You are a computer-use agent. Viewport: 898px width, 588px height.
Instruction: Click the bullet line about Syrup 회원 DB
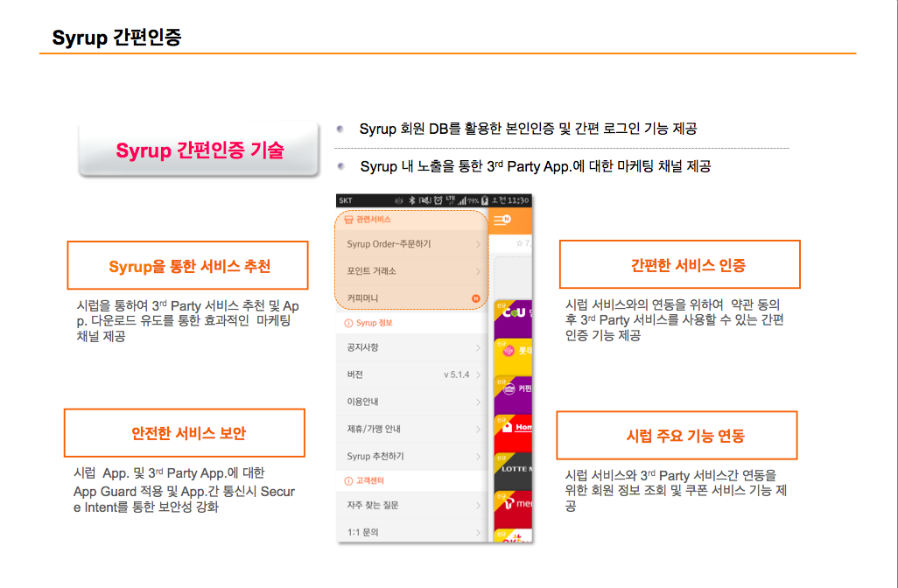pos(528,129)
